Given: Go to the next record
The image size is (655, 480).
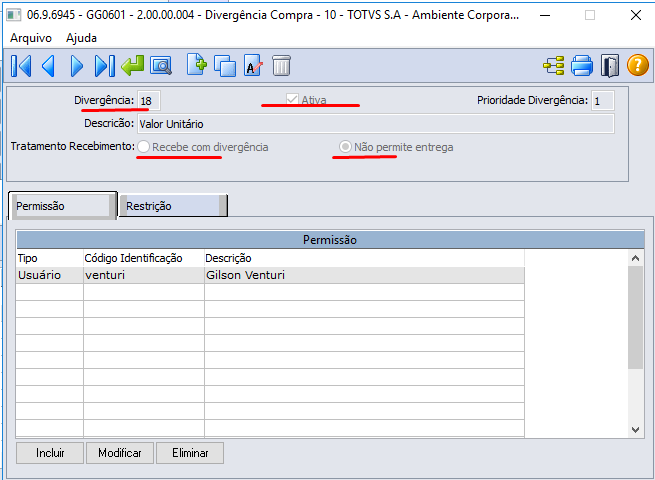Looking at the screenshot, I should 76,66.
